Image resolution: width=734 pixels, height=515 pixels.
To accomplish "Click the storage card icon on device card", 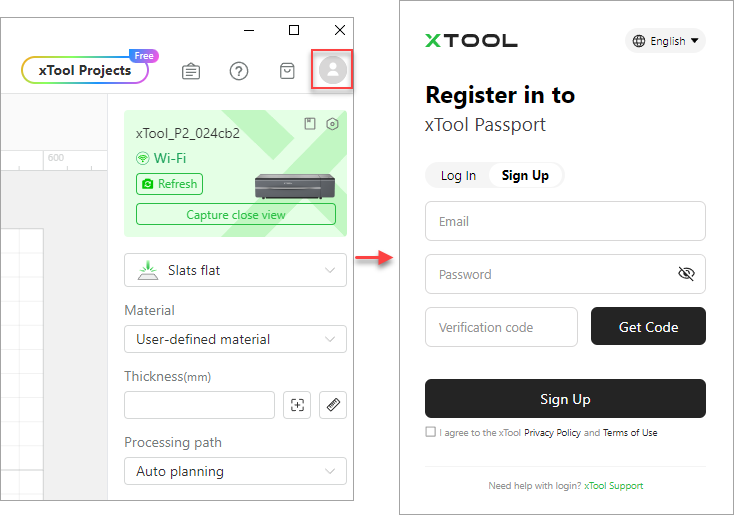I will tap(310, 124).
